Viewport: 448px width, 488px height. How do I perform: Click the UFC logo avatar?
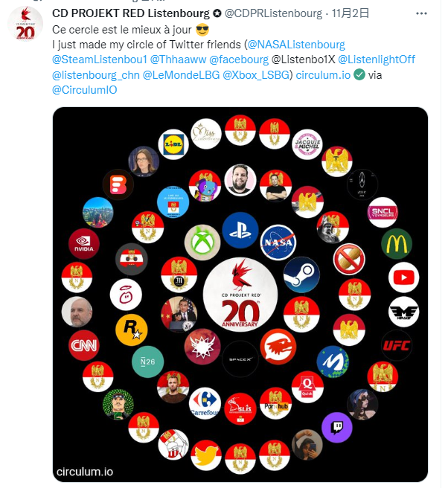point(396,345)
